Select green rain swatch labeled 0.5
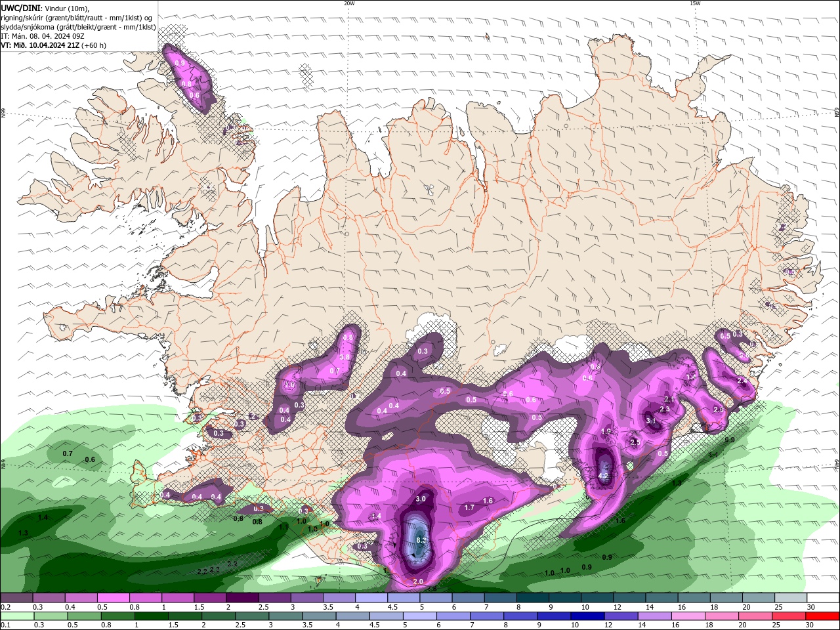This screenshot has width=840, height=630. coord(84,616)
